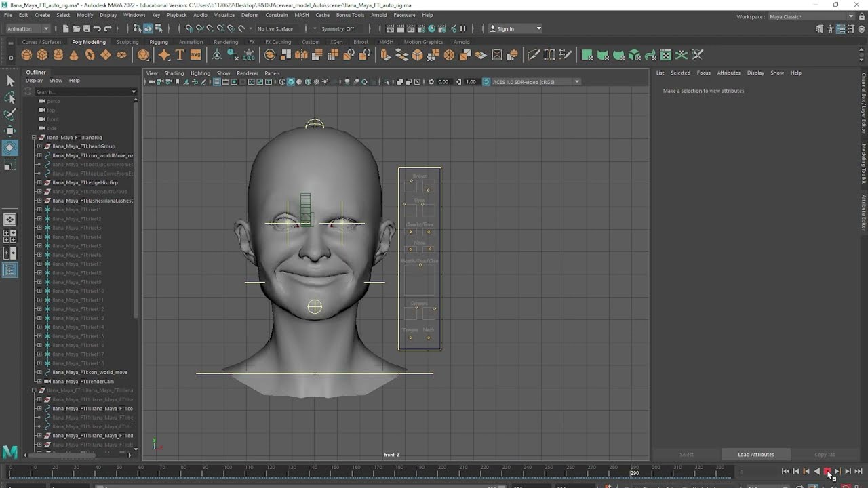Toggle the Attribute Editor icon top right
The height and width of the screenshot is (488, 868).
(x=841, y=28)
